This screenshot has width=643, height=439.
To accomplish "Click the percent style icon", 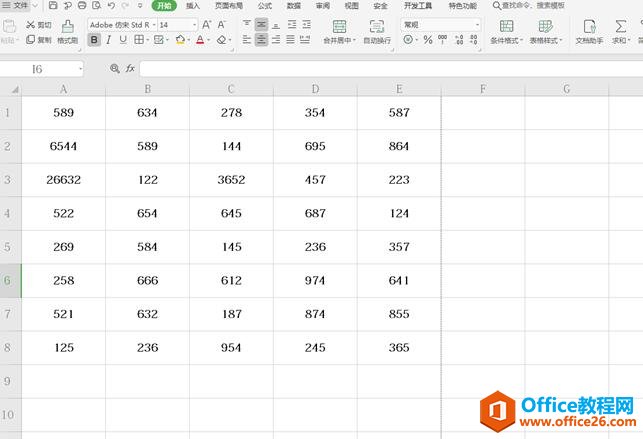I will [427, 40].
